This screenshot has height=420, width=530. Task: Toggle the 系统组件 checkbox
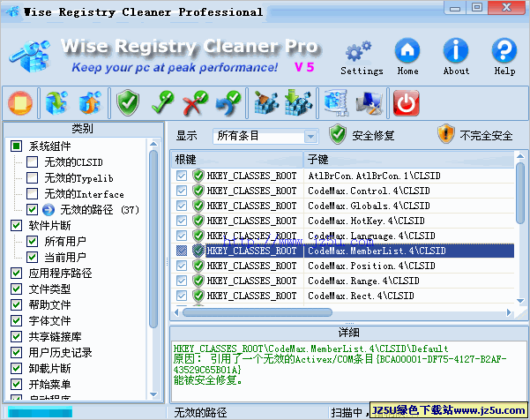tap(16, 146)
